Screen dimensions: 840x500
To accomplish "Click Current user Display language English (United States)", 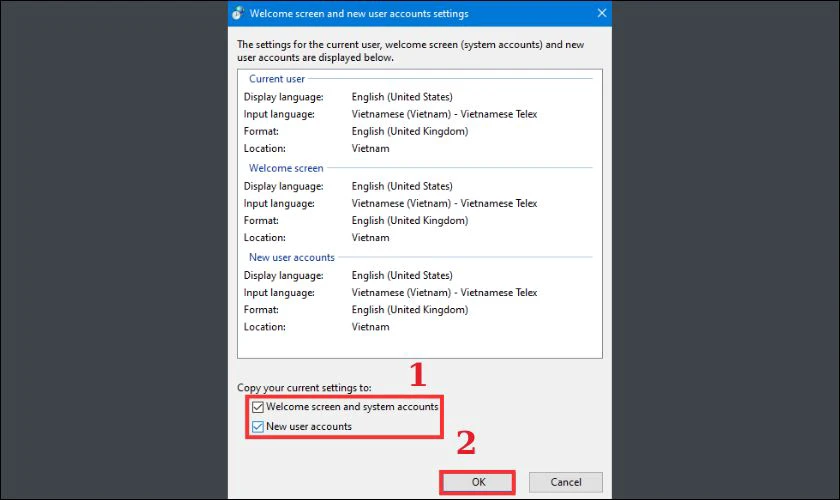I will tap(402, 97).
